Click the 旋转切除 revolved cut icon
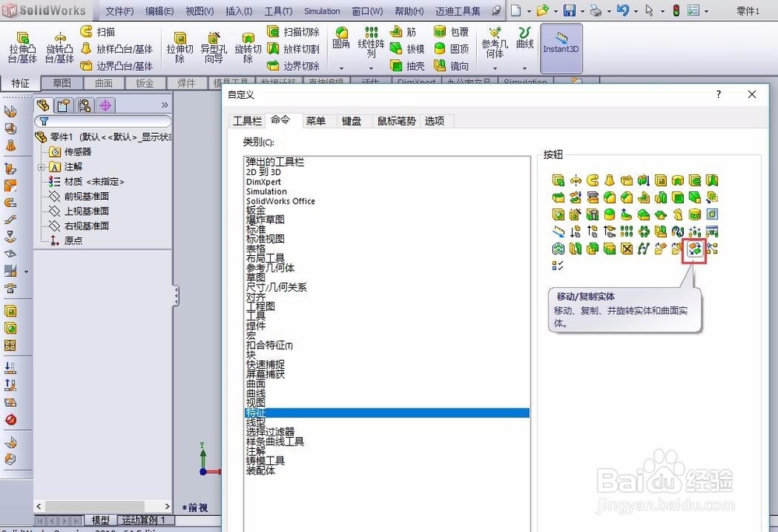The width and height of the screenshot is (778, 532). point(247,47)
